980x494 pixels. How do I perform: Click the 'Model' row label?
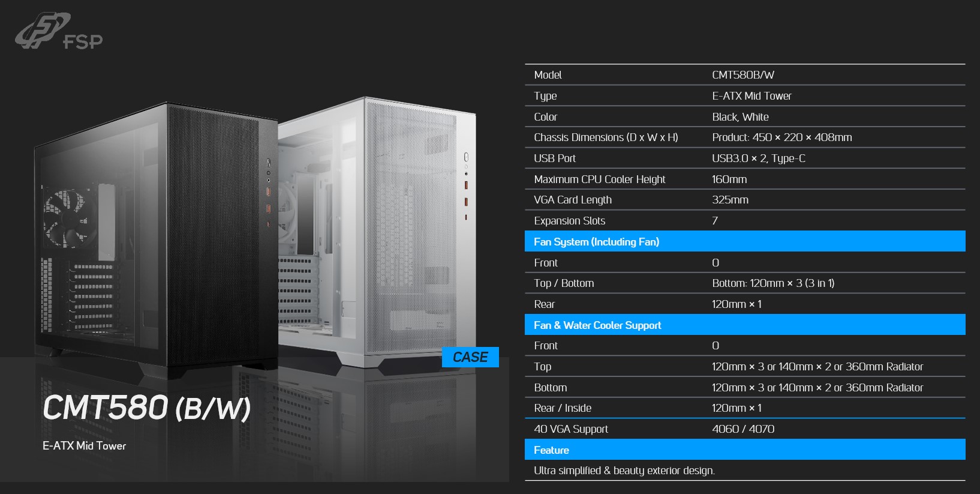[548, 75]
